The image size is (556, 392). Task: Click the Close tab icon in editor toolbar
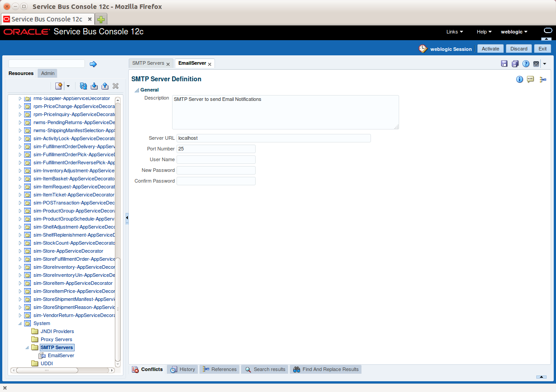(536, 64)
